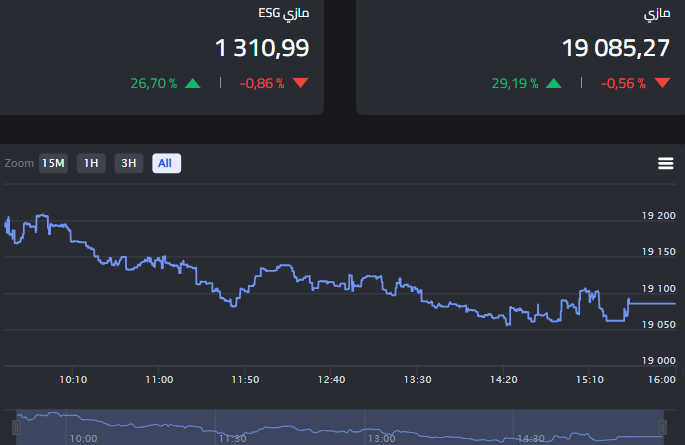Click the 12:40 label on time axis

tap(331, 380)
